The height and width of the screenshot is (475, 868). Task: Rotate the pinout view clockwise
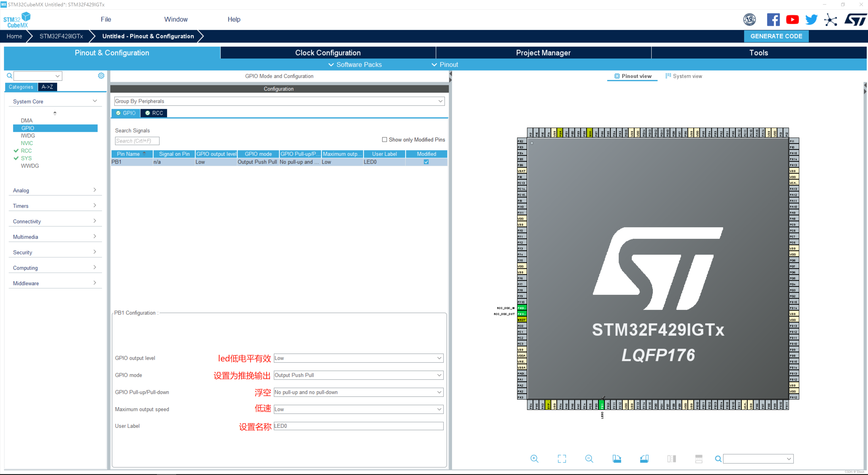coord(617,458)
